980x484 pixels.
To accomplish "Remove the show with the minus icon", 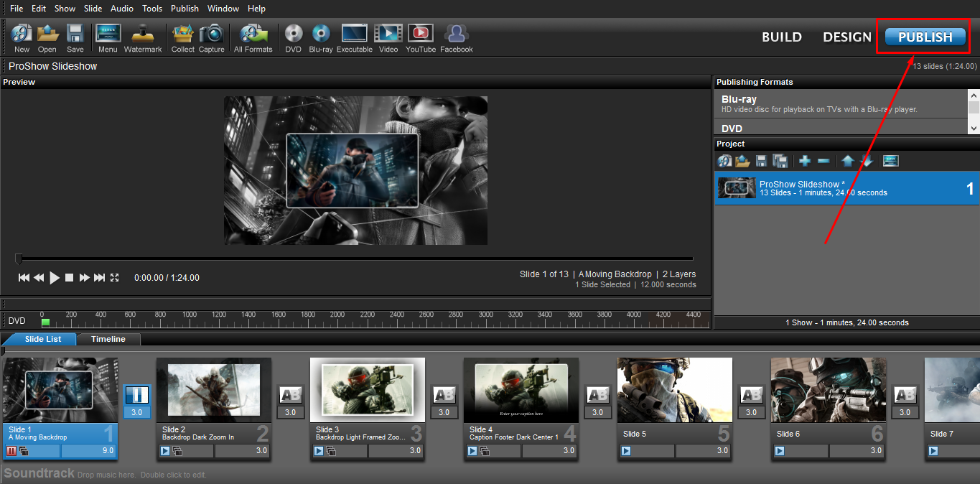I will click(x=823, y=161).
